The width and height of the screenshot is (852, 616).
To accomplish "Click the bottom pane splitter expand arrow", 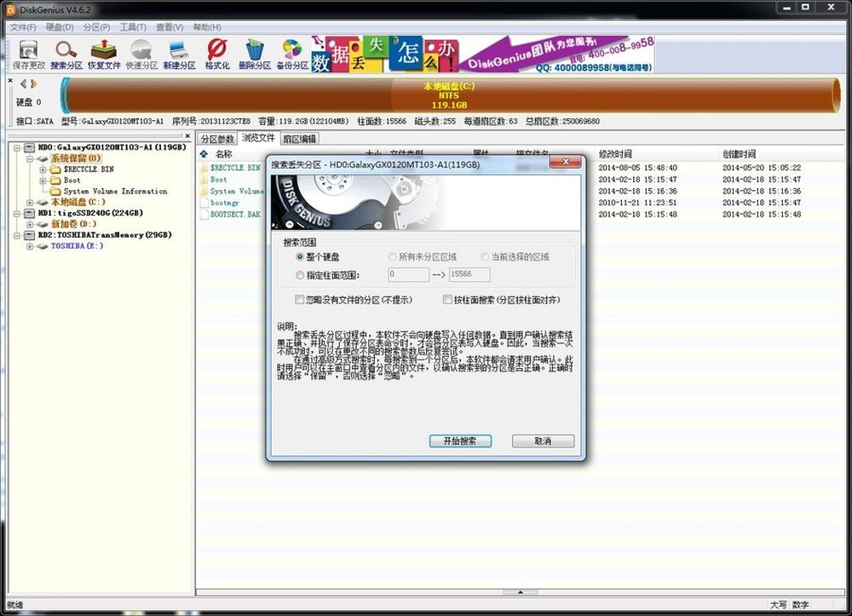I will pos(520,592).
